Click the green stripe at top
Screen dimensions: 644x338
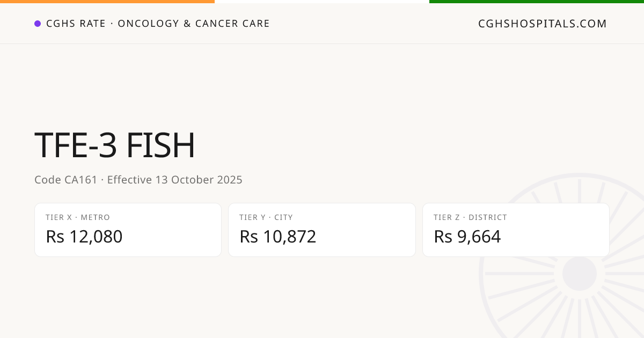(x=537, y=2)
